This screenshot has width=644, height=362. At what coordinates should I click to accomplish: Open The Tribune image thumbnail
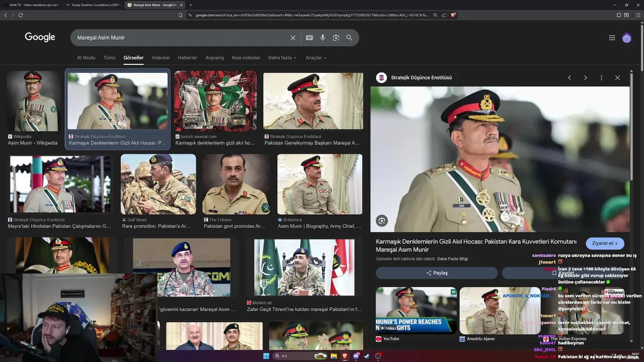point(236,185)
